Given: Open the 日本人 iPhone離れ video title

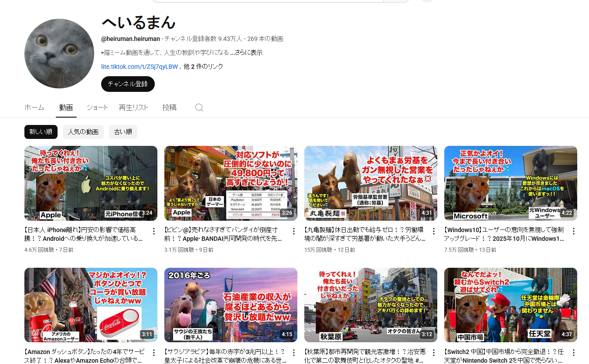Looking at the screenshot, I should click(x=84, y=234).
